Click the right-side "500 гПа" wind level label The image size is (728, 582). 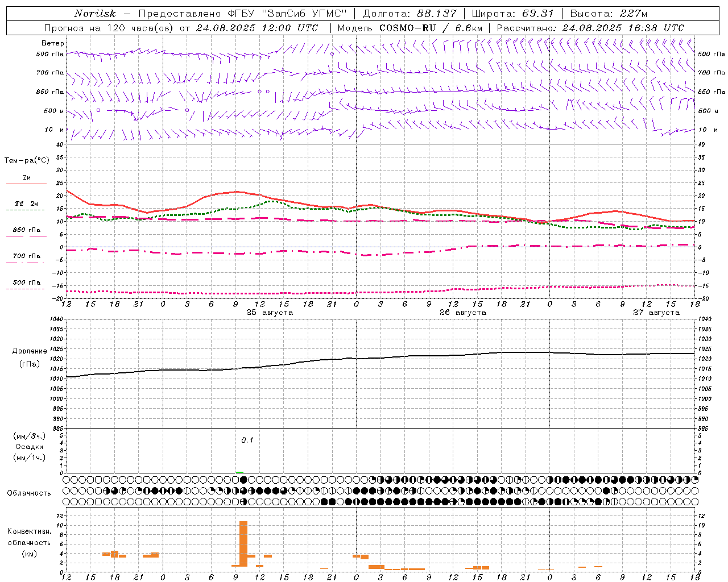(712, 54)
